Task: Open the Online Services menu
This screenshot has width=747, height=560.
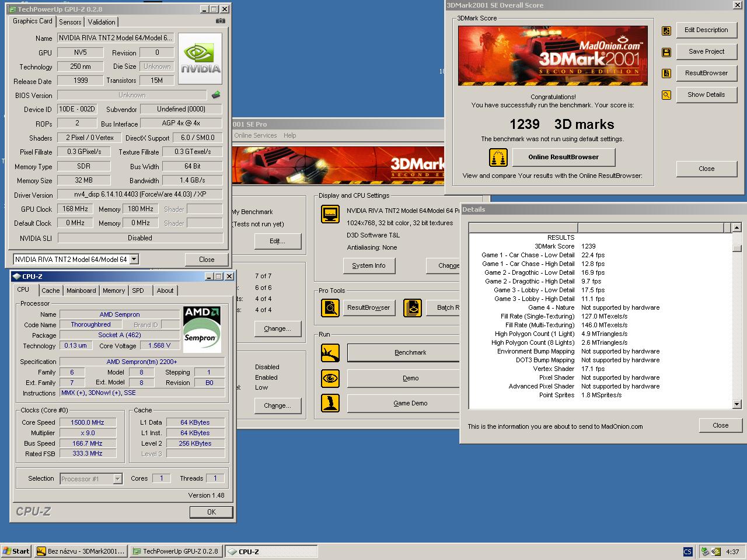Action: click(256, 135)
